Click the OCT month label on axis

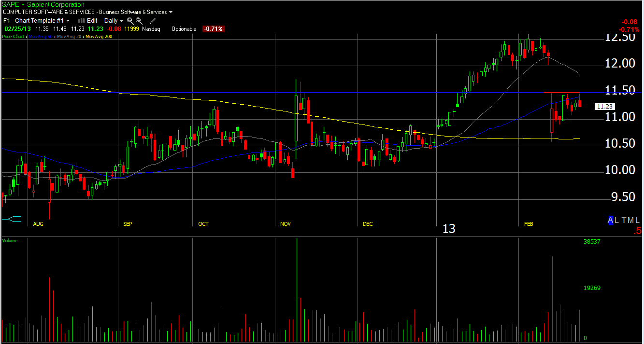point(203,224)
